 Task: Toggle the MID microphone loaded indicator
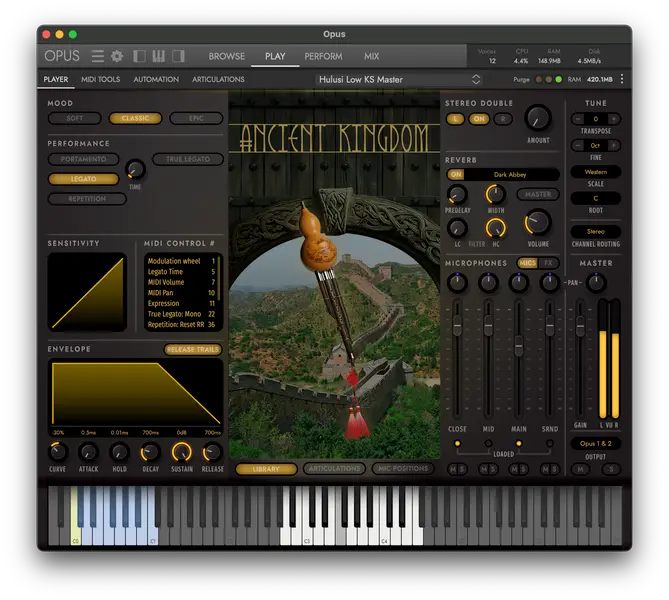tap(488, 442)
